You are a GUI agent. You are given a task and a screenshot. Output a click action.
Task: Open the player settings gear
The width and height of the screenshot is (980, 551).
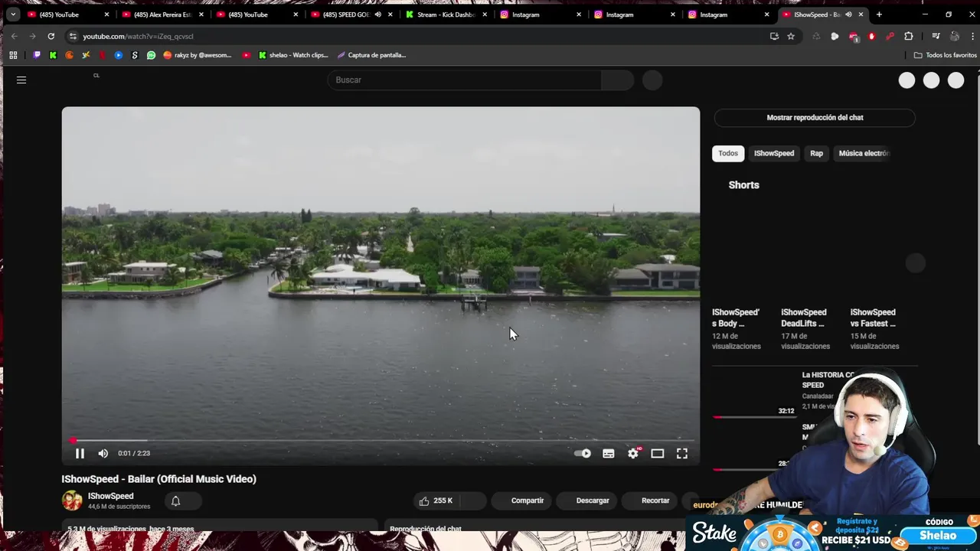[633, 454]
